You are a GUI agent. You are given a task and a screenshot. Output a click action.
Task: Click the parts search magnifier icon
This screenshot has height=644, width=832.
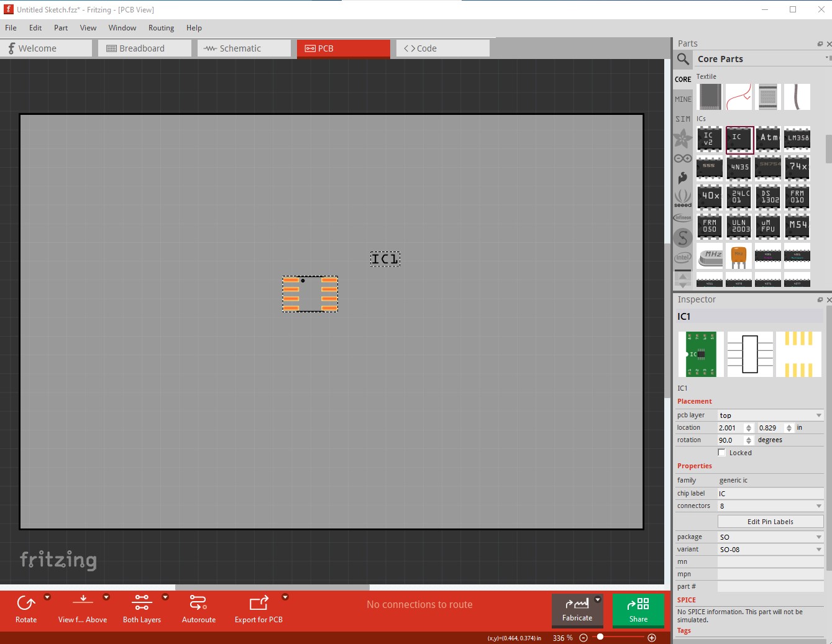pyautogui.click(x=683, y=59)
